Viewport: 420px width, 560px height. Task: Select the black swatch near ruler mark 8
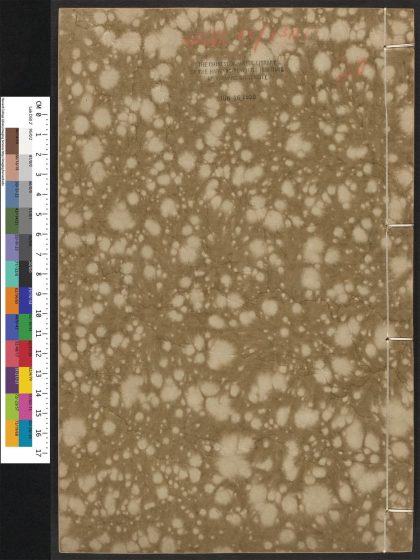[x=25, y=274]
